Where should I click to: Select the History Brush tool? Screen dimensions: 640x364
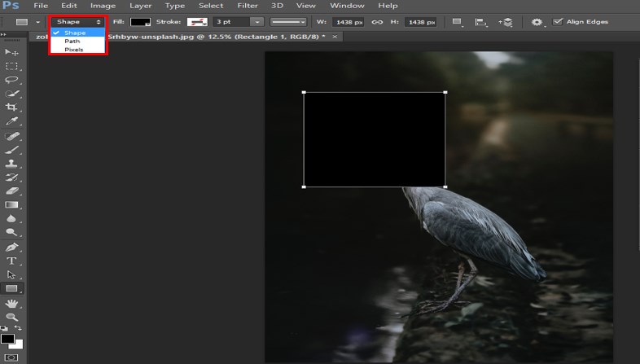11,178
